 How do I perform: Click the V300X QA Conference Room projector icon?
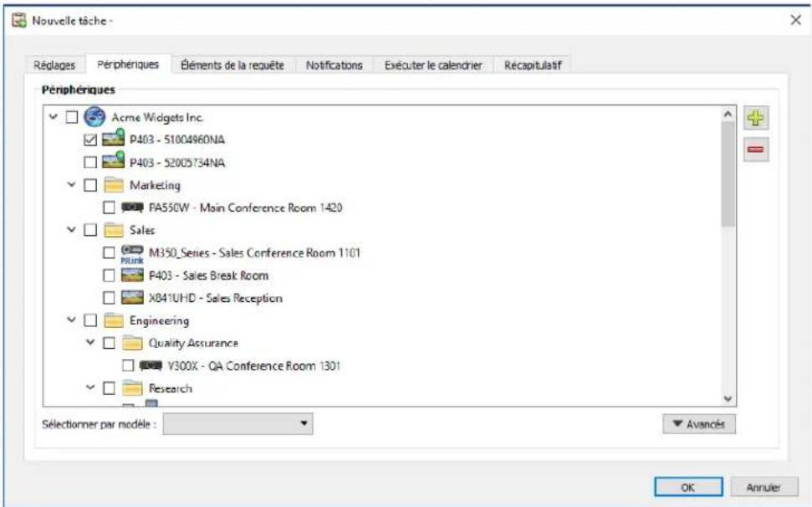click(x=151, y=366)
